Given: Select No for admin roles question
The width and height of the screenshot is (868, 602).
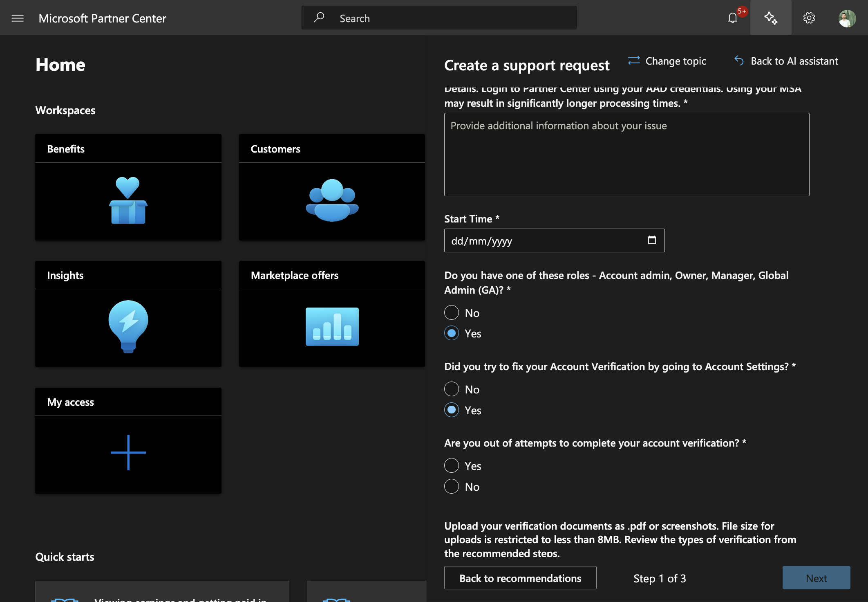Looking at the screenshot, I should [452, 312].
